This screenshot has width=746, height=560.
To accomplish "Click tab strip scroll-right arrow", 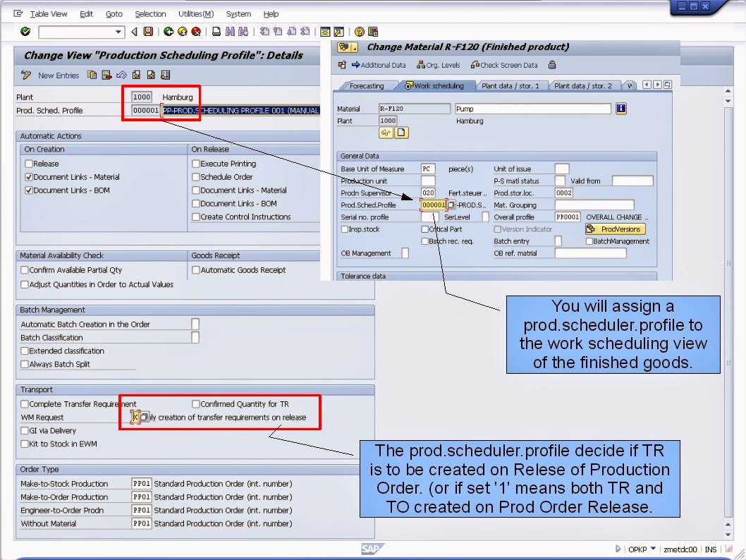I will click(x=657, y=85).
